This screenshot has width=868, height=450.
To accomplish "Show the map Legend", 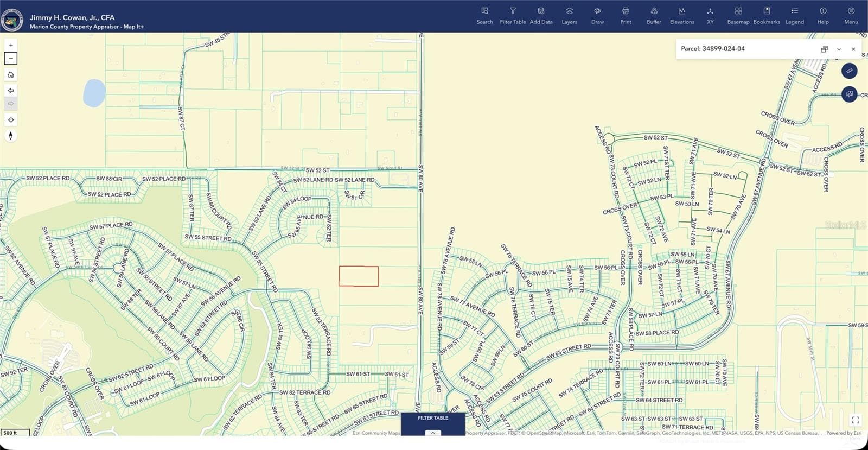I will 795,16.
